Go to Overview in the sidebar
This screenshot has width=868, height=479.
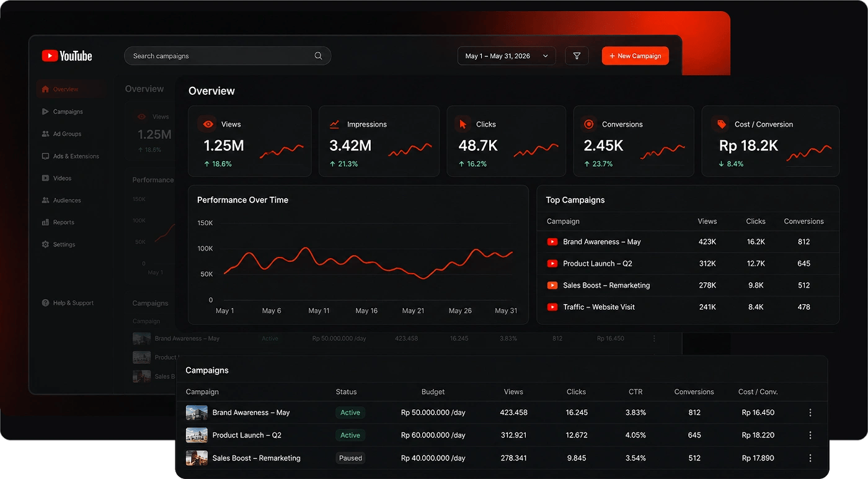(69, 89)
